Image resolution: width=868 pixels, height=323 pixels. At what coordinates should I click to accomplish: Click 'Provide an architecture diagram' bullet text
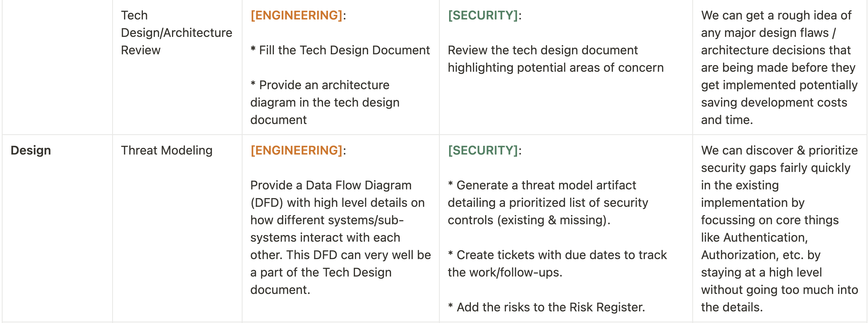[325, 103]
